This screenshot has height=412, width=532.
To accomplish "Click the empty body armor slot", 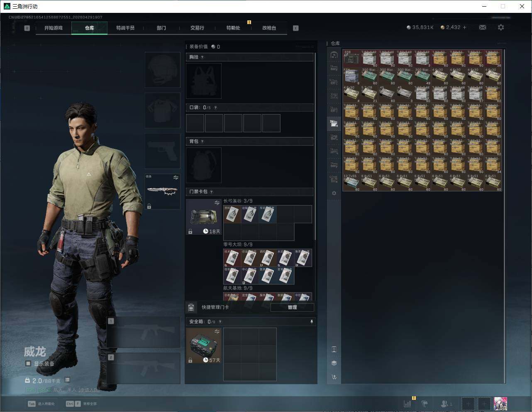I will click(x=162, y=110).
